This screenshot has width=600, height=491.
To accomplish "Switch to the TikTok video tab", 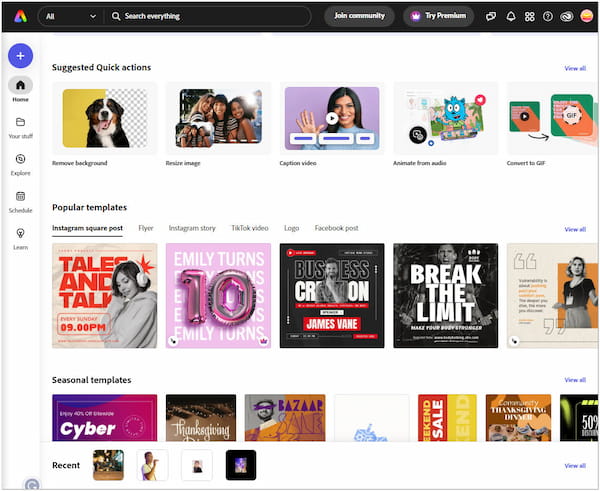I will (249, 228).
